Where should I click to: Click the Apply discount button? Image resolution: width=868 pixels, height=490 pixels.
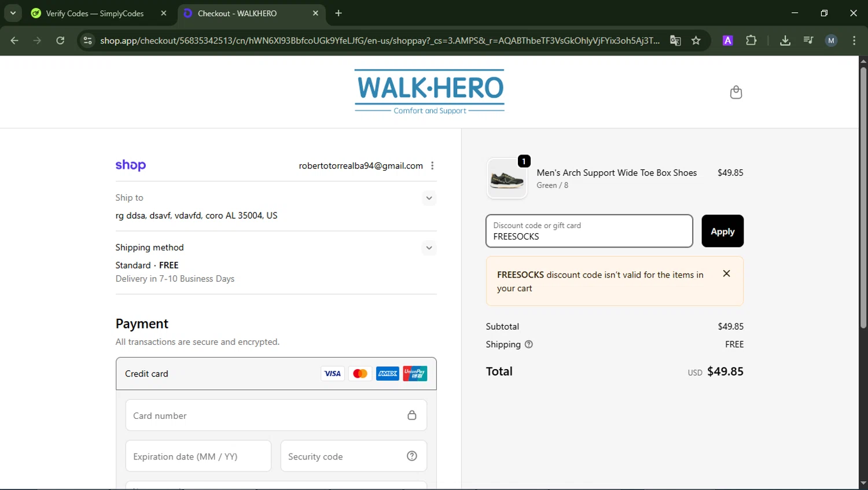[722, 231]
